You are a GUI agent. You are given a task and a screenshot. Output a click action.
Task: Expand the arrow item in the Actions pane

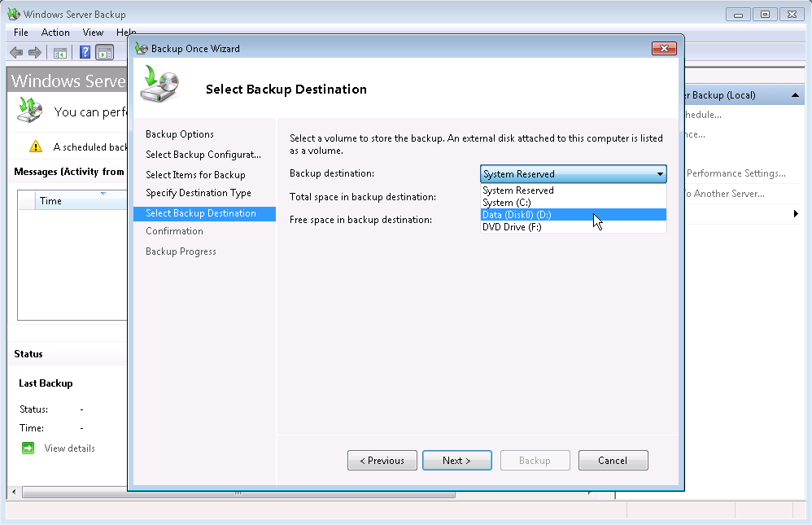coord(796,213)
